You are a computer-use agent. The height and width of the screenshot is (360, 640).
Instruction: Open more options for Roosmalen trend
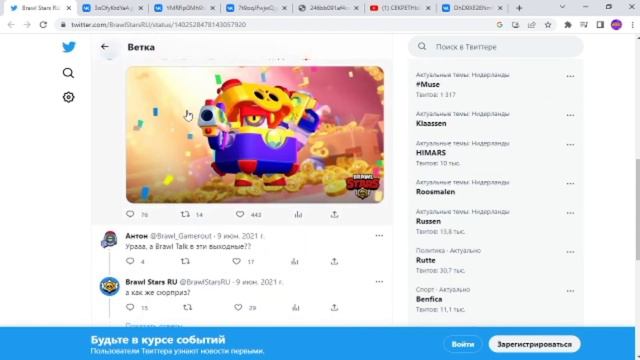[x=570, y=184]
